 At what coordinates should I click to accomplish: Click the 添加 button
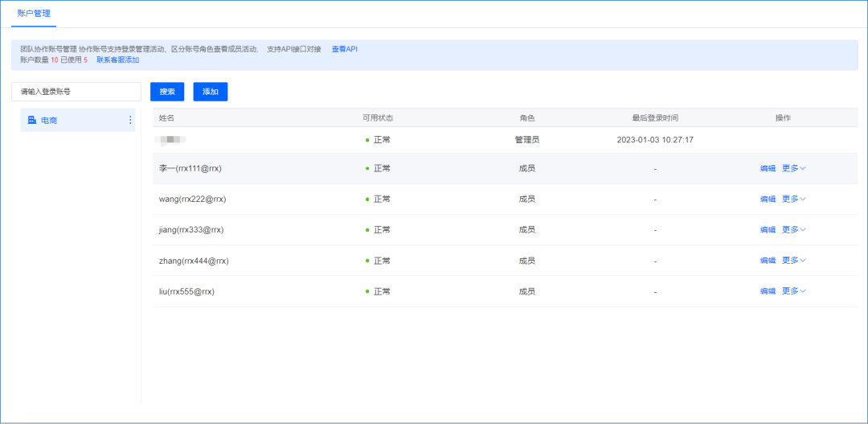coord(211,92)
